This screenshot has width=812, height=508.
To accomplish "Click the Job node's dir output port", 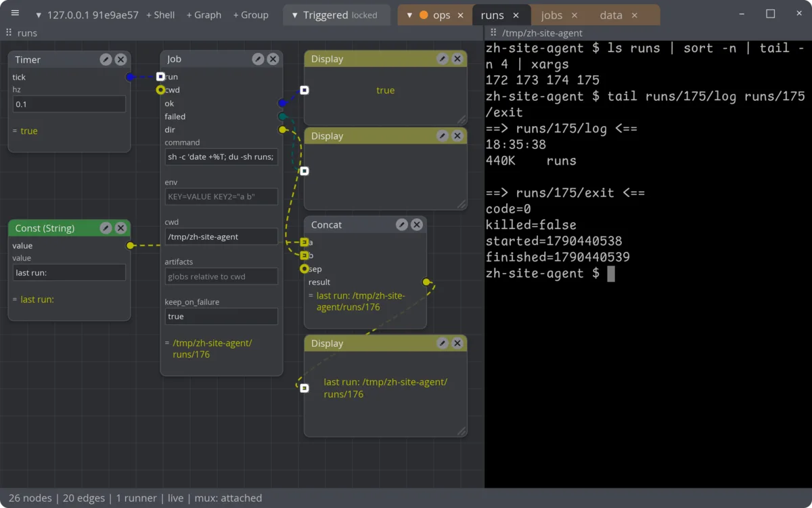I will 282,129.
